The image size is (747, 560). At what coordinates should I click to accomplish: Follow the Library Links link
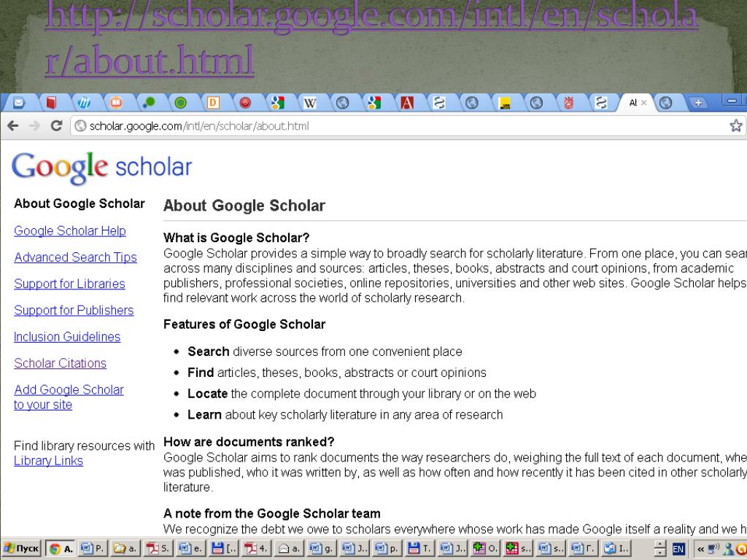click(49, 461)
